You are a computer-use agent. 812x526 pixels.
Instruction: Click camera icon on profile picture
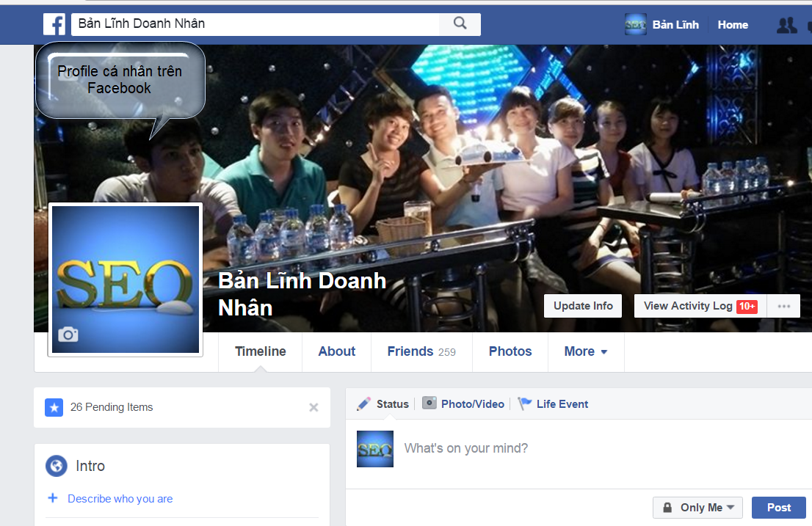coord(68,335)
